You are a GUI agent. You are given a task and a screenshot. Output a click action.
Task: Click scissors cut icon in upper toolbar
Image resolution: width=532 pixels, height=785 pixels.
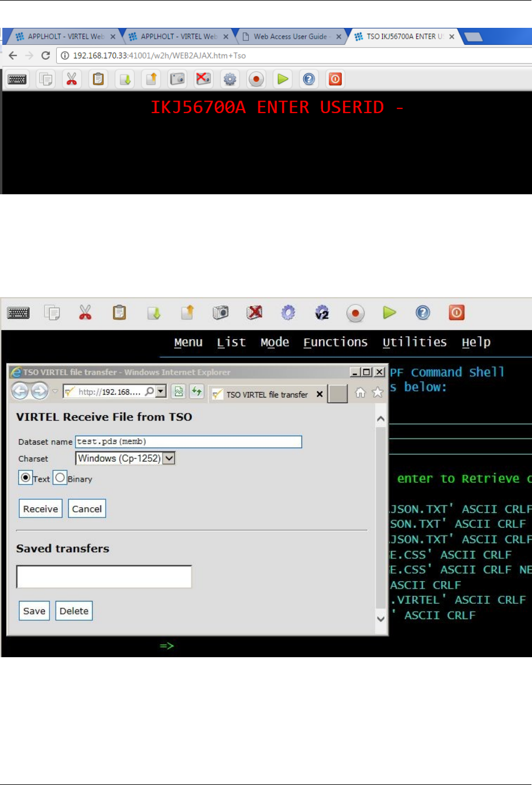tap(72, 80)
